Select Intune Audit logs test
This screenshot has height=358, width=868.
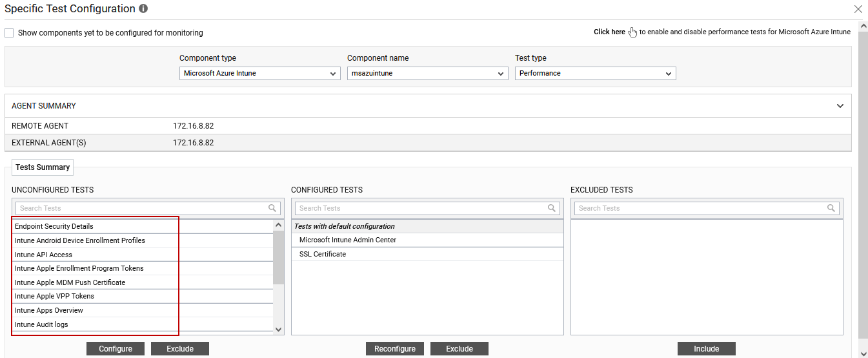tap(143, 324)
